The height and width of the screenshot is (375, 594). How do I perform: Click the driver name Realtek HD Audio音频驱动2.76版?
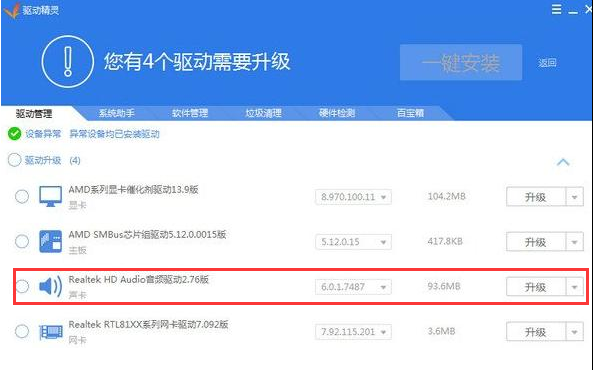(x=139, y=280)
